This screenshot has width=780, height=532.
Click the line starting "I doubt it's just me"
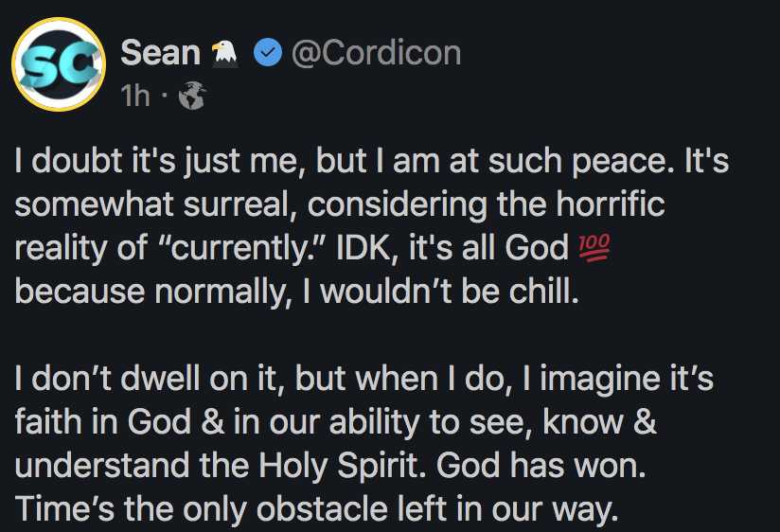371,162
